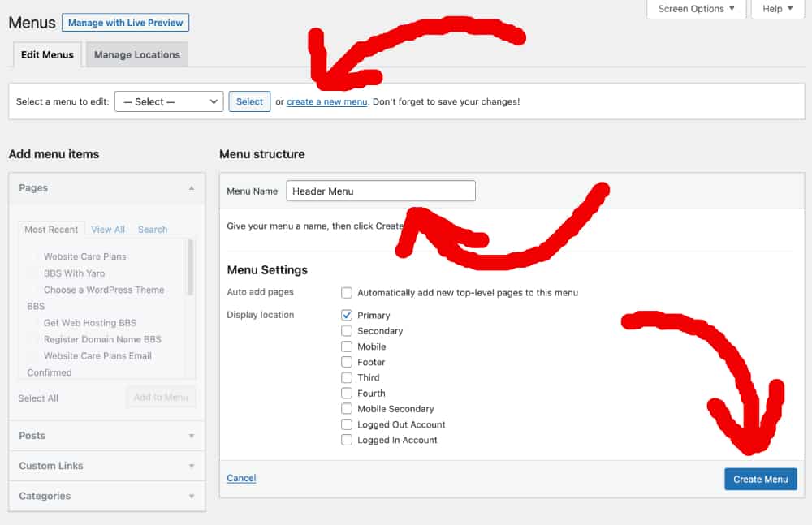Collapse the Pages panel
The width and height of the screenshot is (812, 525).
[192, 187]
